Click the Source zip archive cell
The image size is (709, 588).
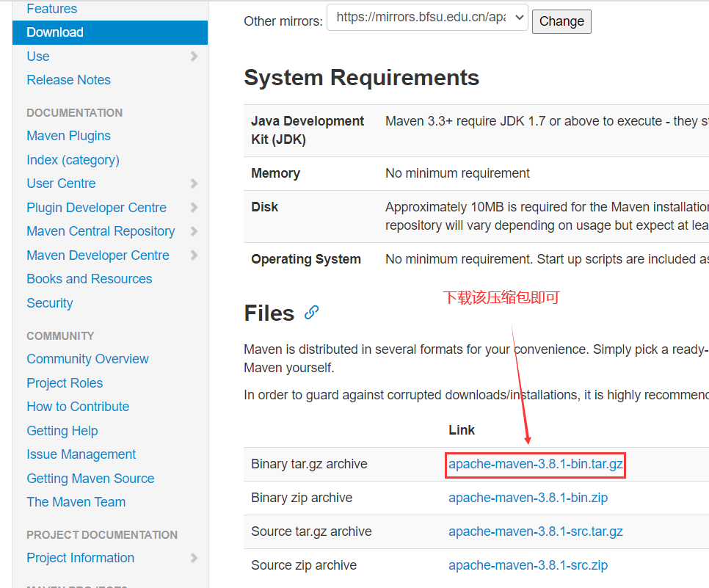tap(304, 565)
